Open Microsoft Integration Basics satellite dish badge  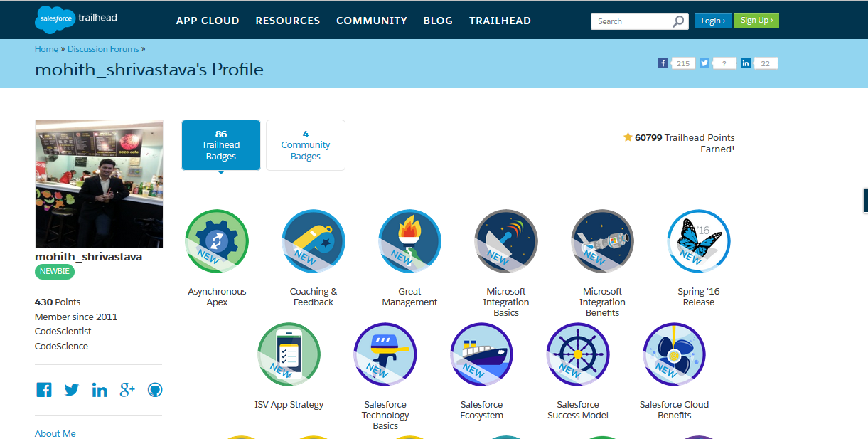coord(506,241)
